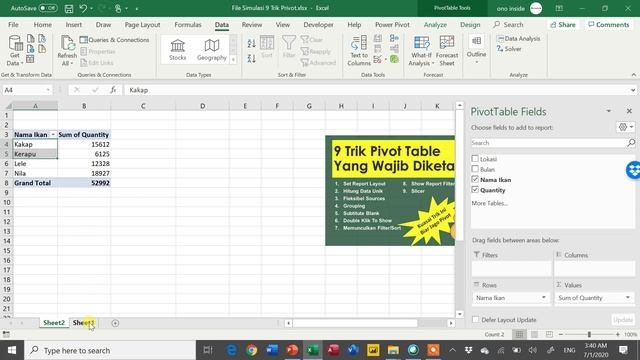Viewport: 640px width, 360px height.
Task: Expand the formula bar
Action: pyautogui.click(x=633, y=90)
